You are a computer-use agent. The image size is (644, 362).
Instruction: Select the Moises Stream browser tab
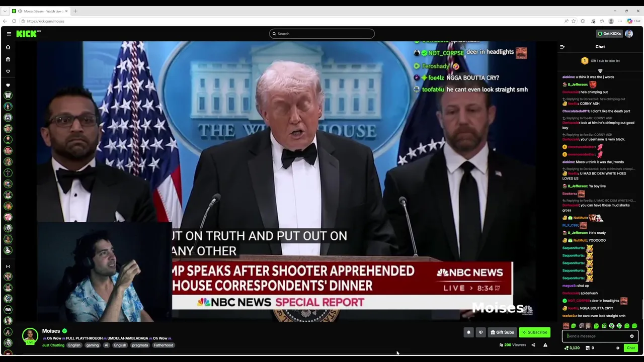40,11
